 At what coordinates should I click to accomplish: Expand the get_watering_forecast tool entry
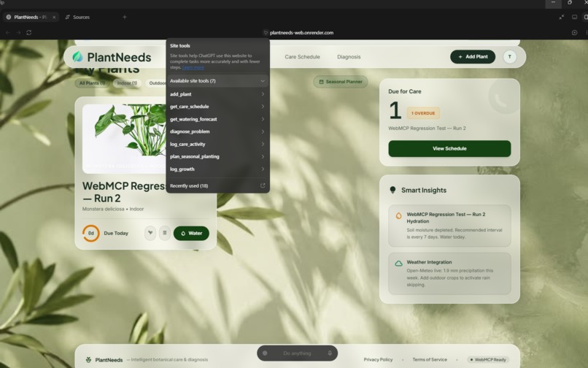coord(217,119)
